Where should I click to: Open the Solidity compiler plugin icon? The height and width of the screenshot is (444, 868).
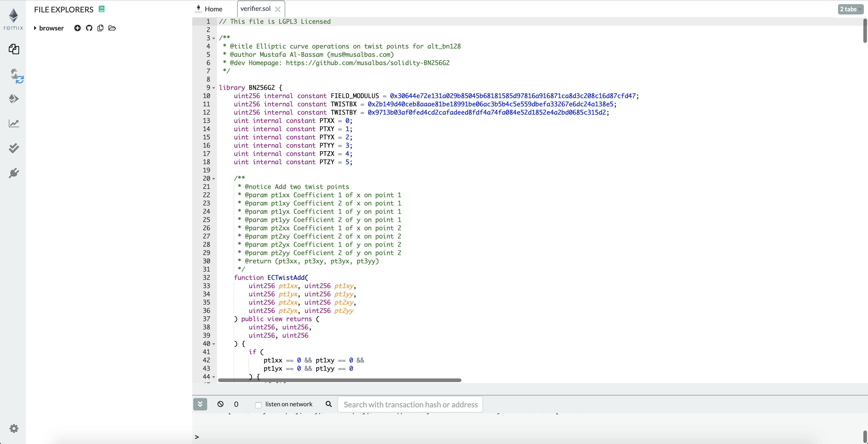click(16, 76)
